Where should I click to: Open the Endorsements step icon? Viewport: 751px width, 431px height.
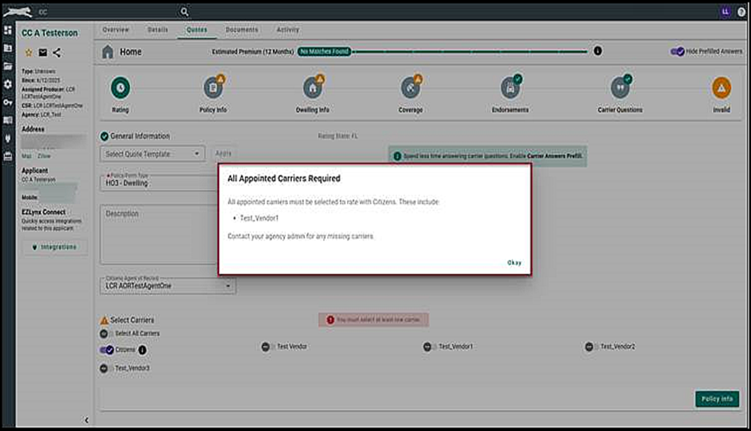click(x=511, y=88)
